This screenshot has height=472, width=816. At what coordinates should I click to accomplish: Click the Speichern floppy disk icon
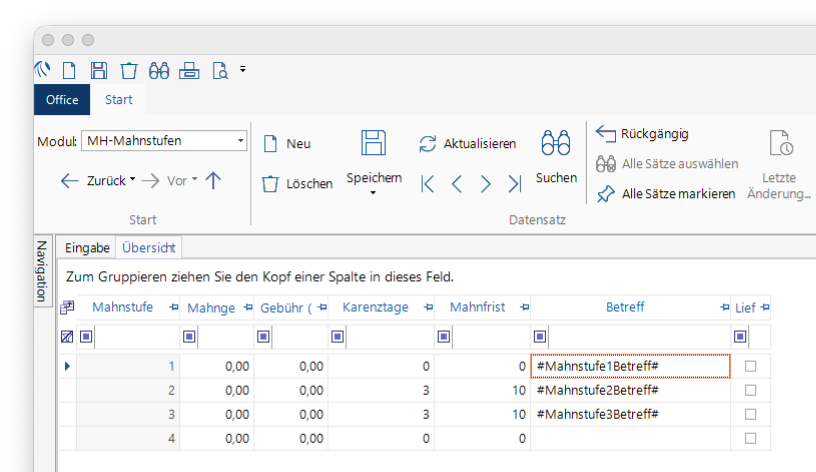[x=374, y=143]
